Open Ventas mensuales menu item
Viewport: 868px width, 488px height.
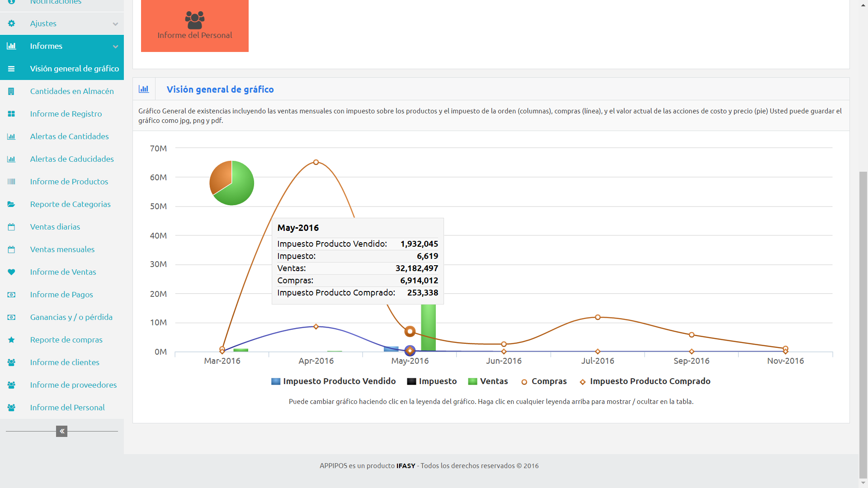pos(62,249)
